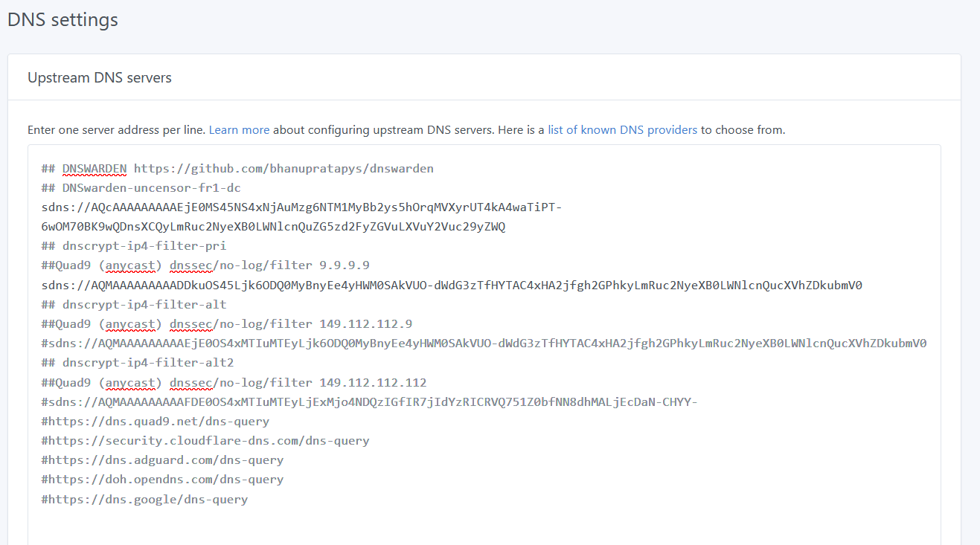Viewport: 980px width, 545px height.
Task: Place cursor on the DNSWARDEN comment line
Action: 237,168
